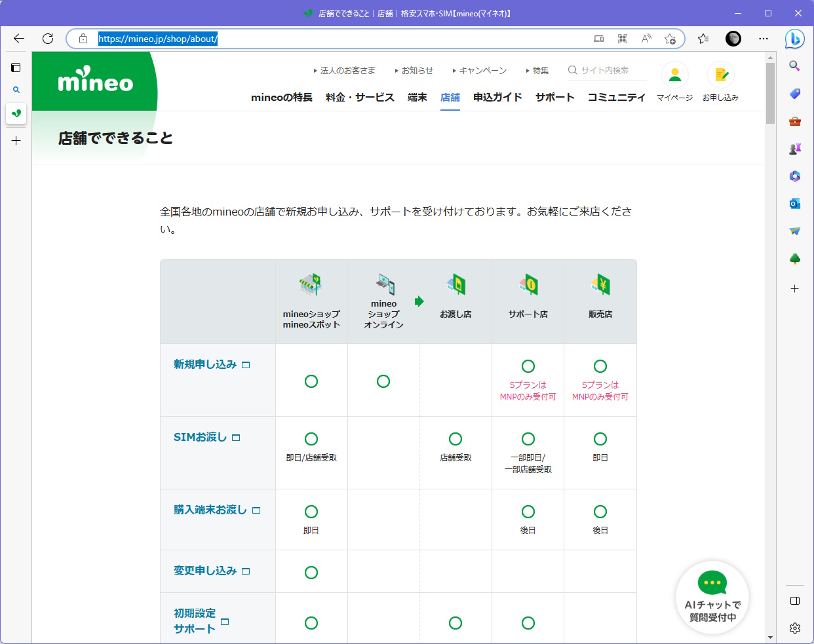814x644 pixels.
Task: Open the サポート menu
Action: [x=554, y=97]
